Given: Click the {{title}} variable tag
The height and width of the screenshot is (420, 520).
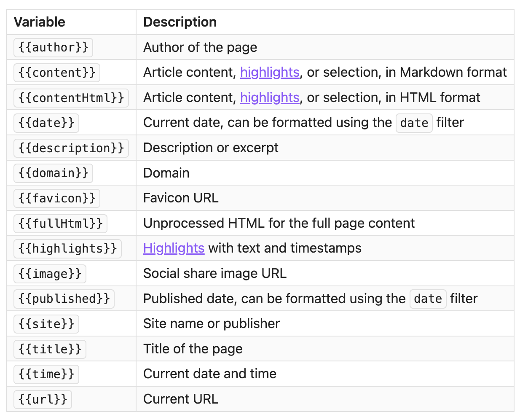Looking at the screenshot, I should [50, 349].
